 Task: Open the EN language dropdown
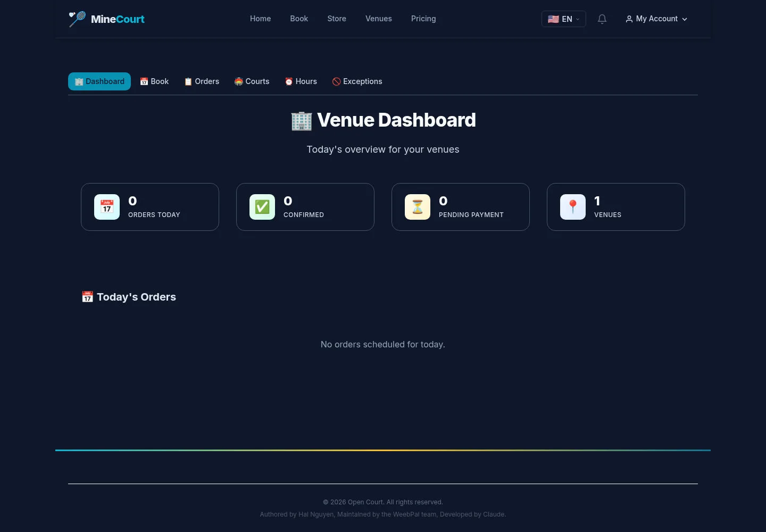[x=564, y=19]
